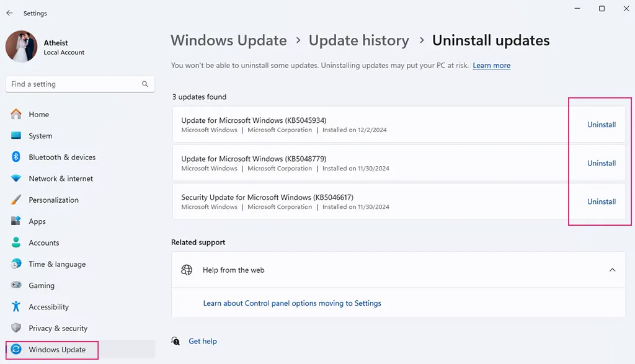Select the Accounts icon in the sidebar

tap(17, 242)
